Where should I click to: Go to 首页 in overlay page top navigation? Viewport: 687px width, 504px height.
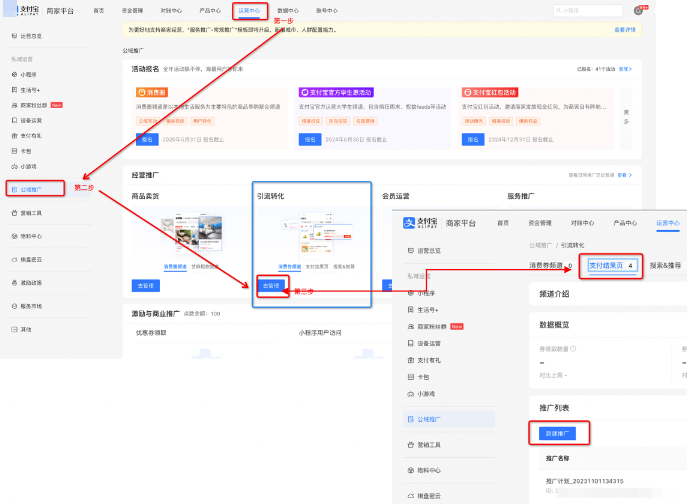click(503, 223)
